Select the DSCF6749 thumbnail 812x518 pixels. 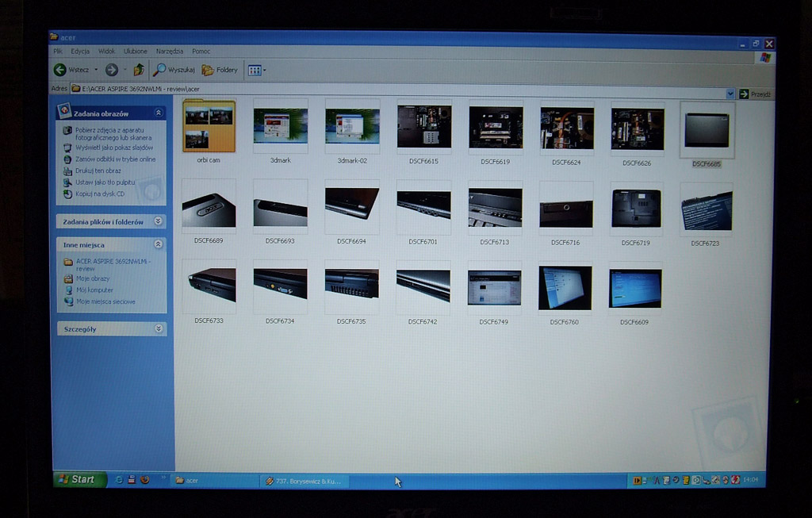tap(494, 288)
